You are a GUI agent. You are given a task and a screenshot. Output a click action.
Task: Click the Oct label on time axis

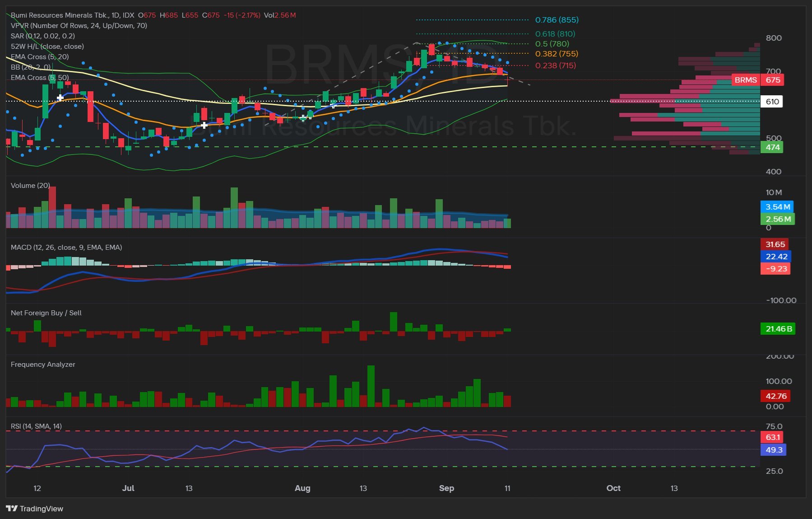[613, 488]
